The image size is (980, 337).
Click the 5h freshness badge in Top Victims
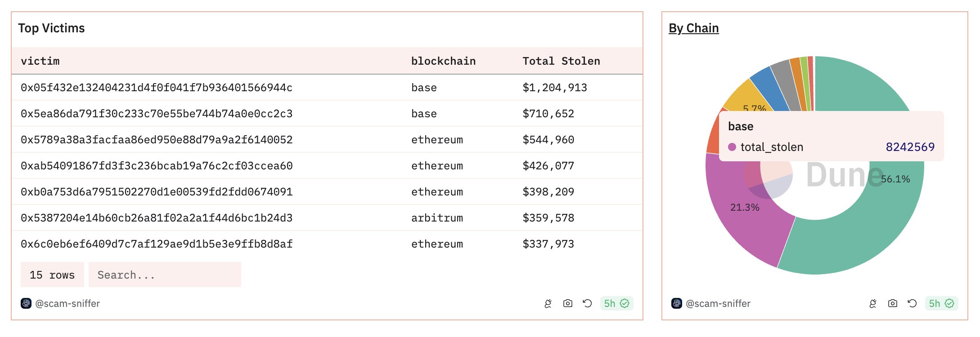[x=616, y=304]
